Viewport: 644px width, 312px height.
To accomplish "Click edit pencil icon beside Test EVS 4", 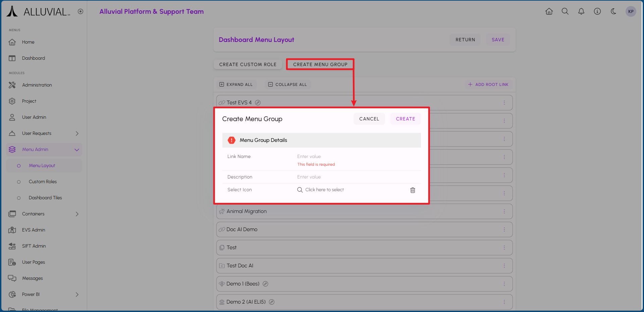I will [258, 103].
